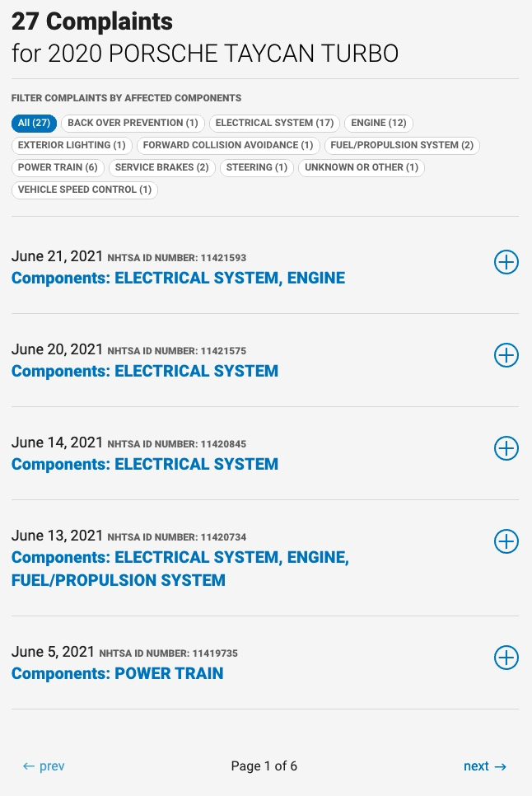Filter by Power Train (6)

58,167
